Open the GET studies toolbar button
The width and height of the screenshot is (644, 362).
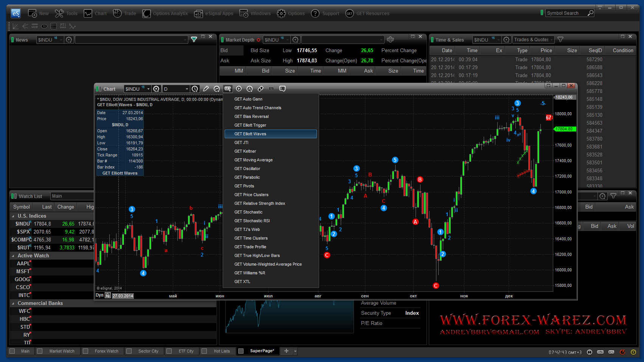click(228, 89)
